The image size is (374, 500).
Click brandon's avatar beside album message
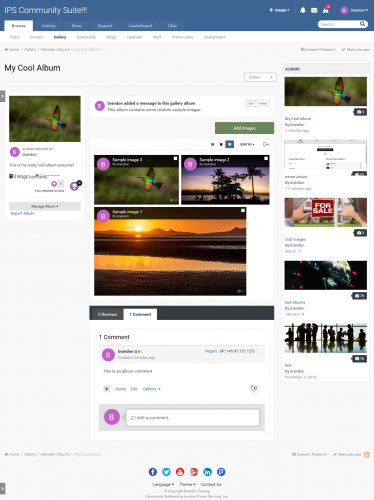(100, 106)
